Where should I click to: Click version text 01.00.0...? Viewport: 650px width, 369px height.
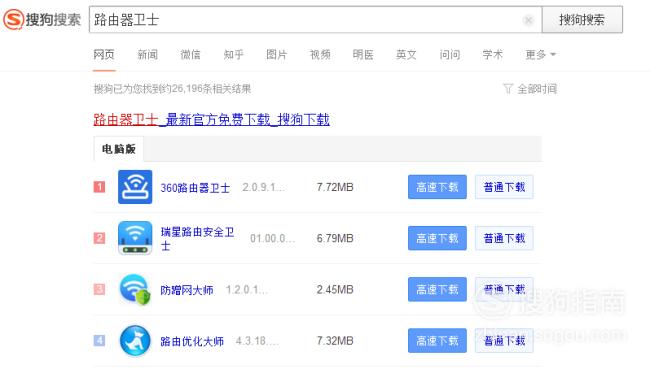point(272,238)
